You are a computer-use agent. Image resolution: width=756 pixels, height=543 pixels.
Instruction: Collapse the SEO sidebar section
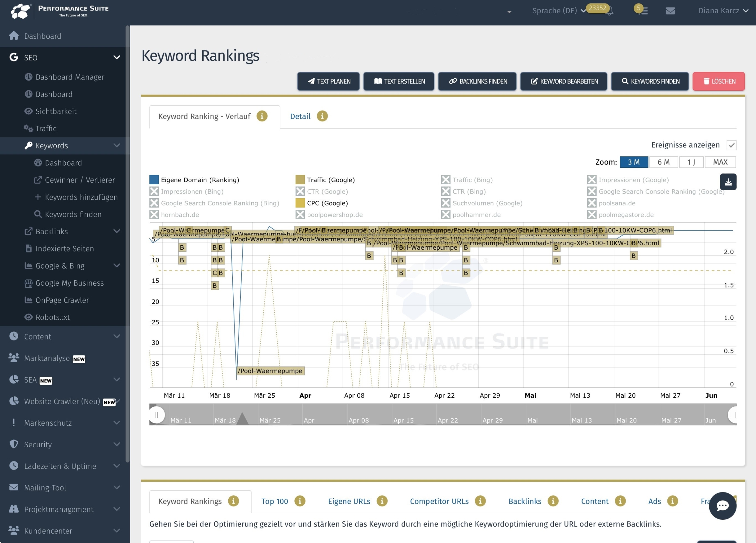pos(117,57)
